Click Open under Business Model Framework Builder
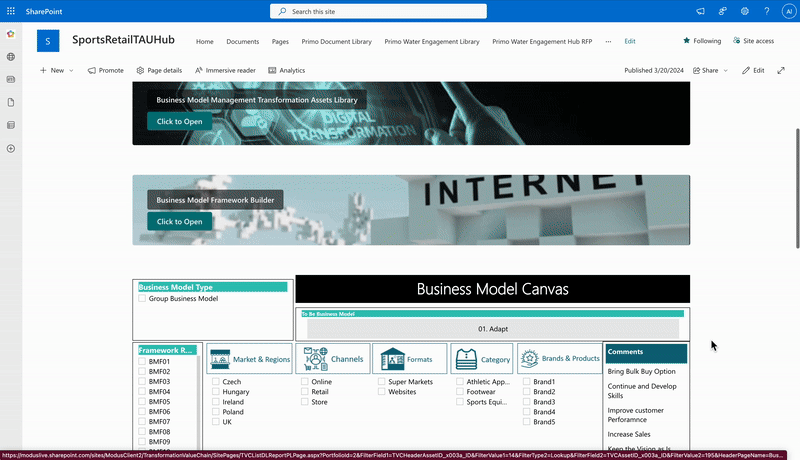The width and height of the screenshot is (800, 460). point(180,221)
